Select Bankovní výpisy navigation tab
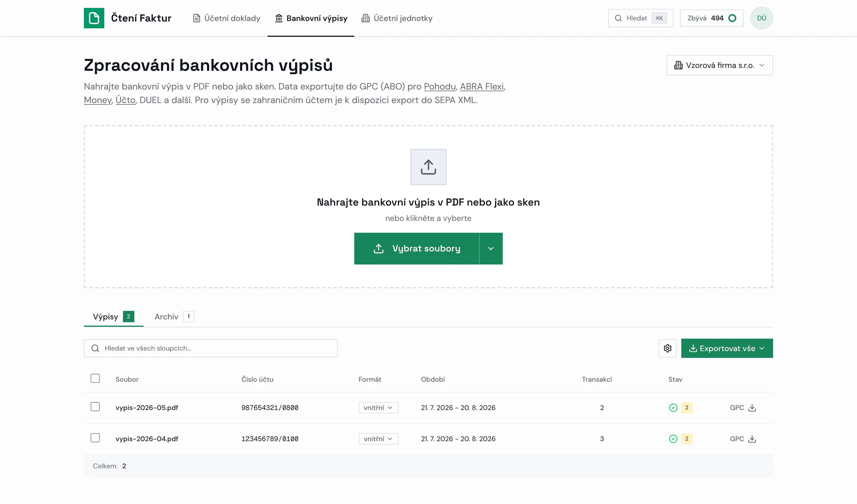Screen dimensions: 857x504 click(x=311, y=18)
